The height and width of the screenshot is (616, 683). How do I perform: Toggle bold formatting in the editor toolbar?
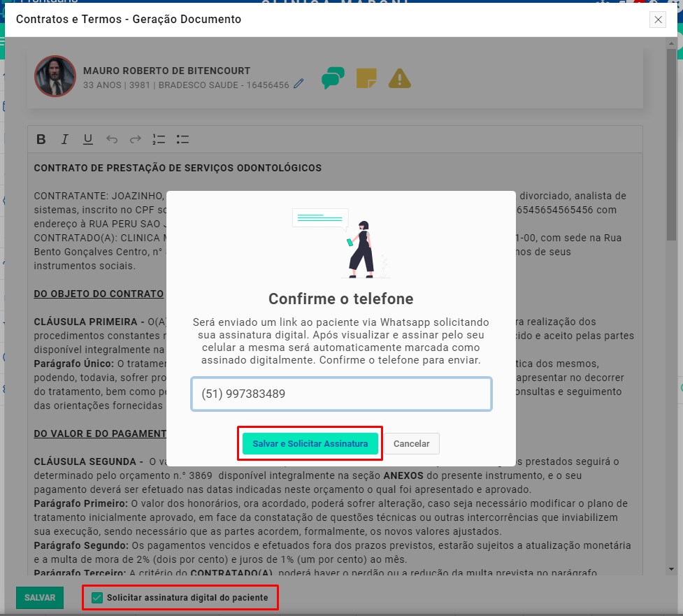click(x=41, y=139)
